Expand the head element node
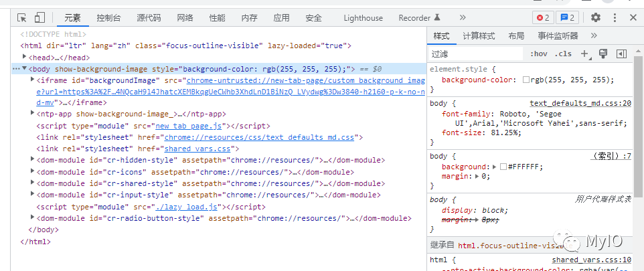 (25, 57)
